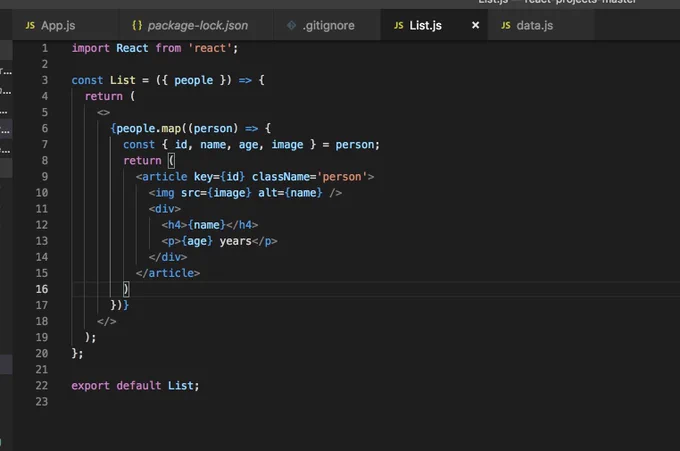Image resolution: width=680 pixels, height=451 pixels.
Task: Click the 'import' keyword on line 1
Action: [90, 48]
